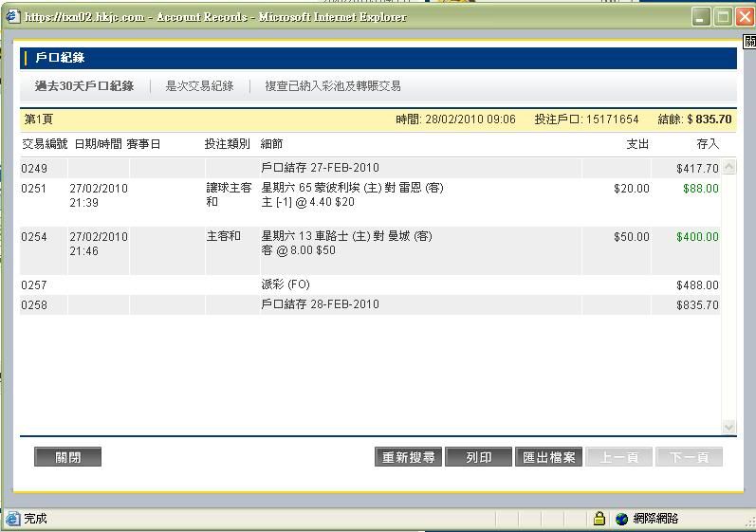Close the Internet Explorer window

click(744, 17)
